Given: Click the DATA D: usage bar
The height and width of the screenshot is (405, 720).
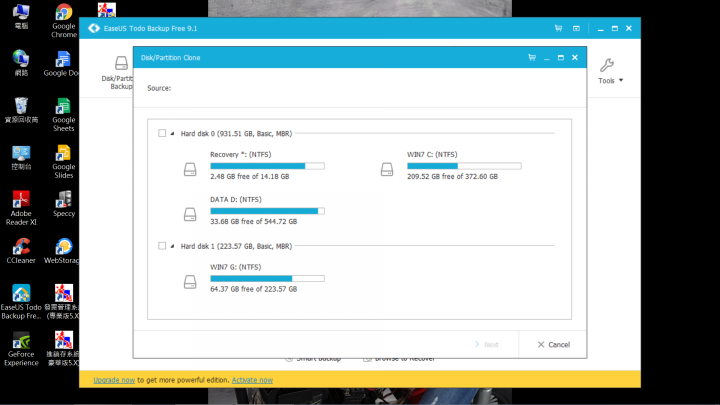Looking at the screenshot, I should [x=267, y=211].
